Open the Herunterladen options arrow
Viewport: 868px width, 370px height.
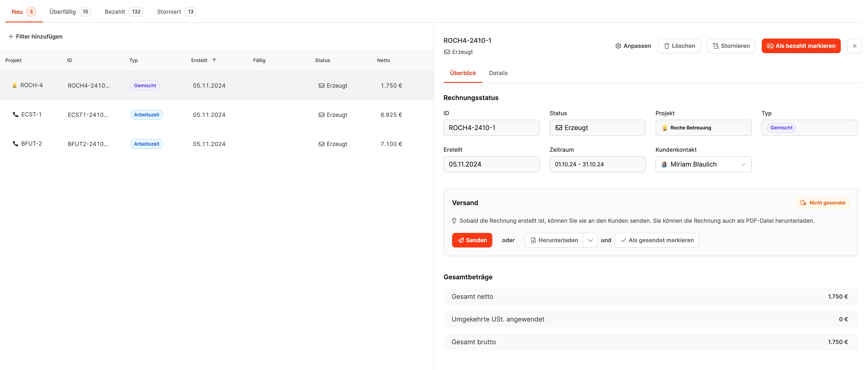pyautogui.click(x=590, y=240)
